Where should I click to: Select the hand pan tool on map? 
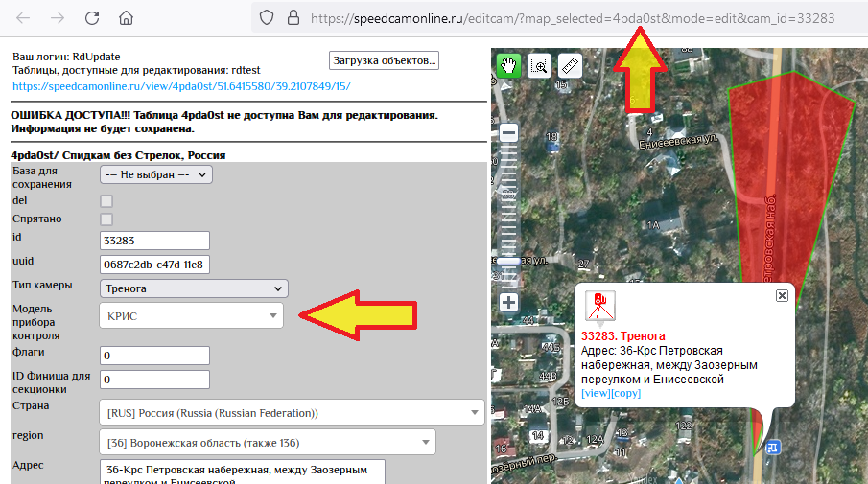click(509, 66)
